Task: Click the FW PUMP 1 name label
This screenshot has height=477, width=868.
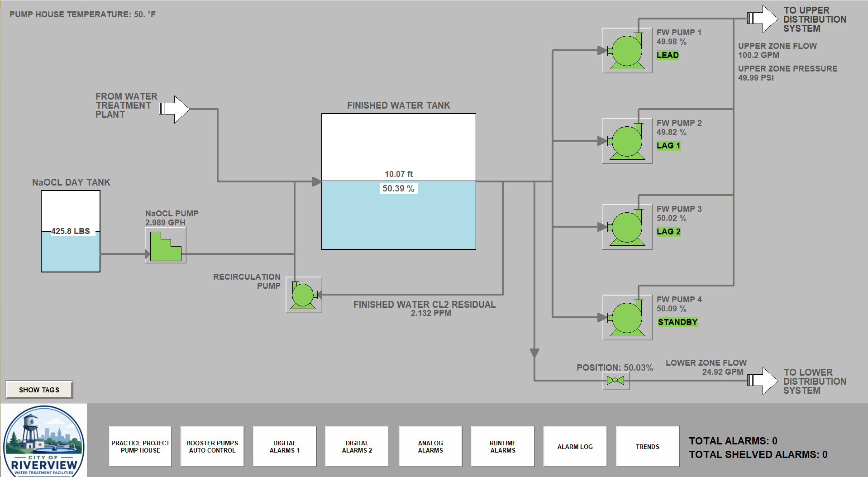Action: [679, 33]
